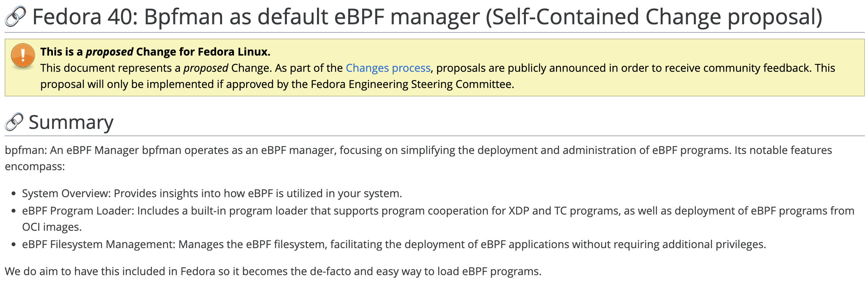Click the anchor link icon next to Summary
Image resolution: width=868 pixels, height=284 pixels.
[x=14, y=123]
